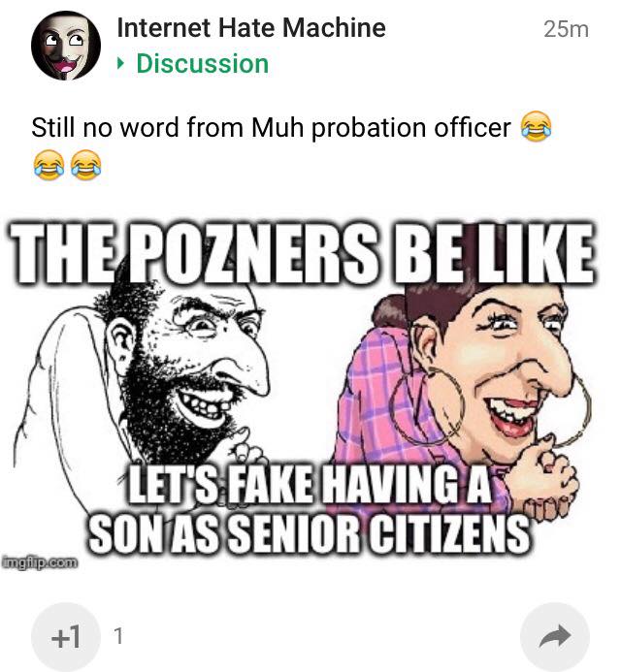Click the word 'Machine' in the username
621x672 pixels.
click(x=334, y=28)
